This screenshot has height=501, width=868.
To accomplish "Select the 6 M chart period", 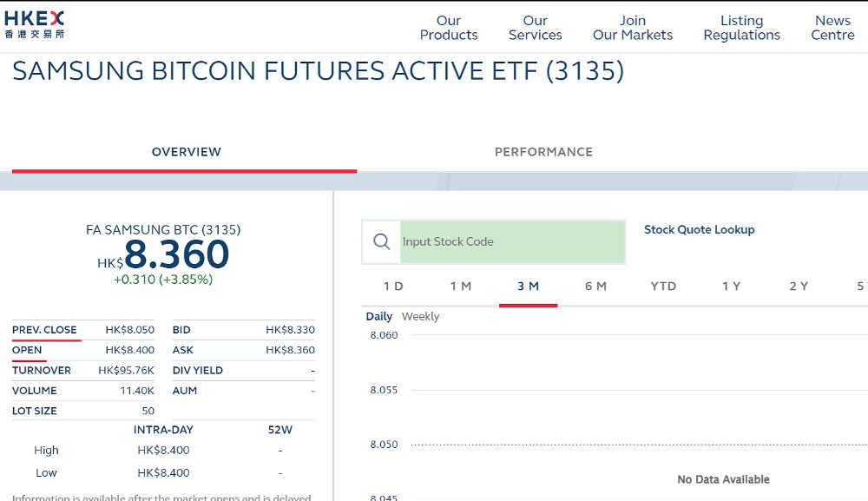I will 595,286.
